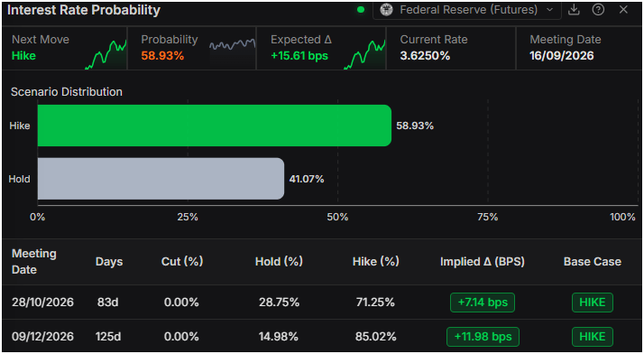
Task: Click the 3.6250% current rate value
Action: (425, 56)
